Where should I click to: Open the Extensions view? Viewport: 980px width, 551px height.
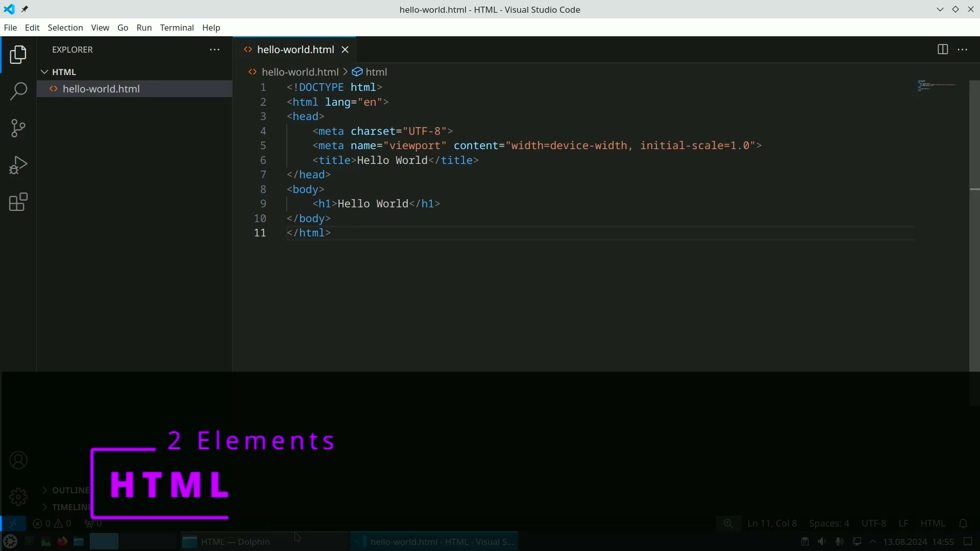click(18, 202)
